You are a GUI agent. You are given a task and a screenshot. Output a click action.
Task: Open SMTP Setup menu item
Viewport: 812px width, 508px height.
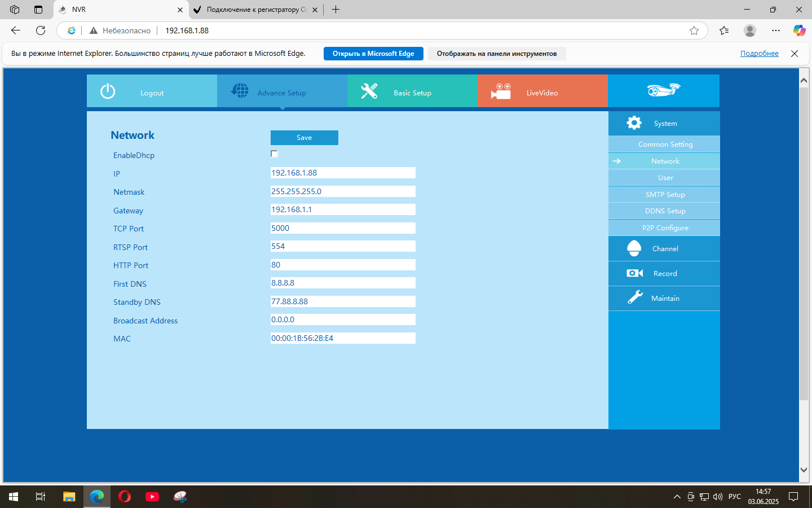coord(665,195)
